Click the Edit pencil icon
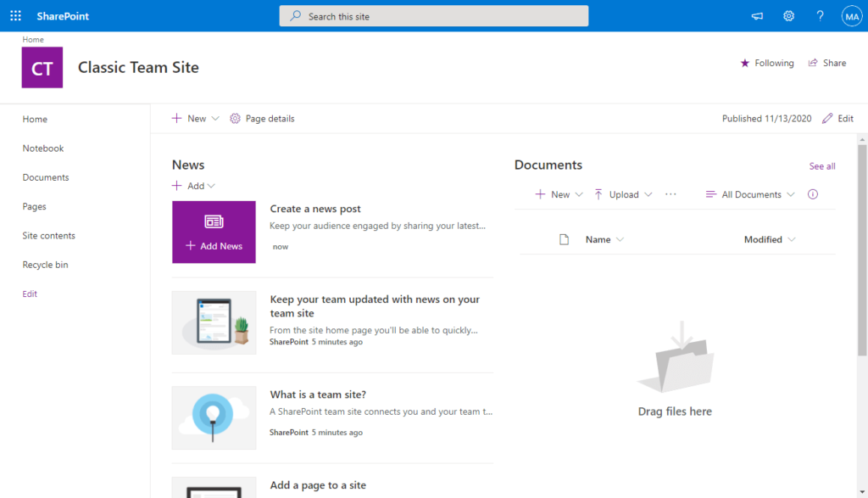 coord(827,119)
